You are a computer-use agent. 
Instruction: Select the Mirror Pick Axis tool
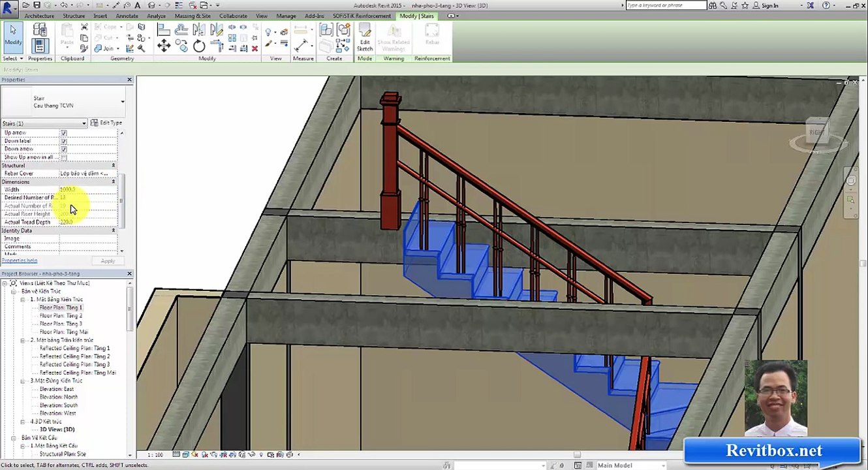pyautogui.click(x=199, y=29)
